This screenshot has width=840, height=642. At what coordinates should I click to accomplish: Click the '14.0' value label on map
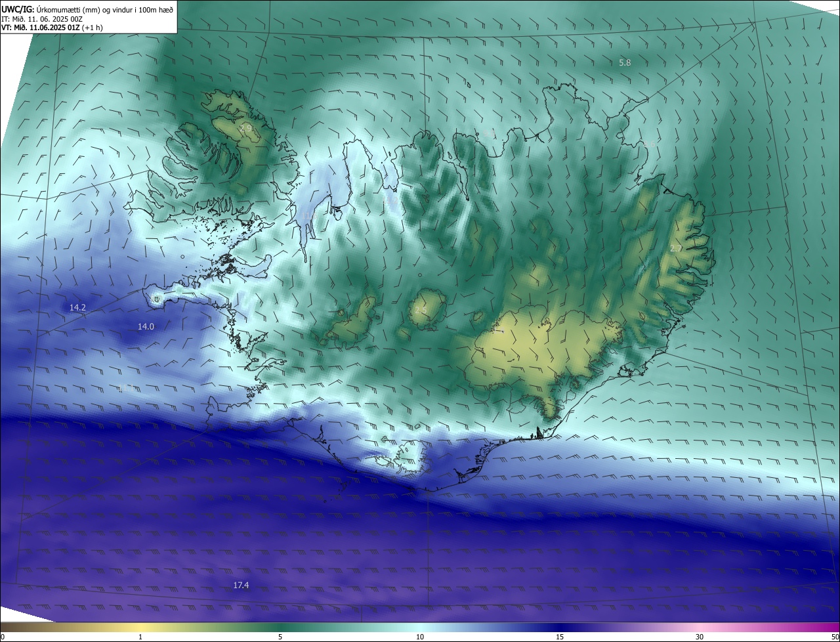pos(146,326)
